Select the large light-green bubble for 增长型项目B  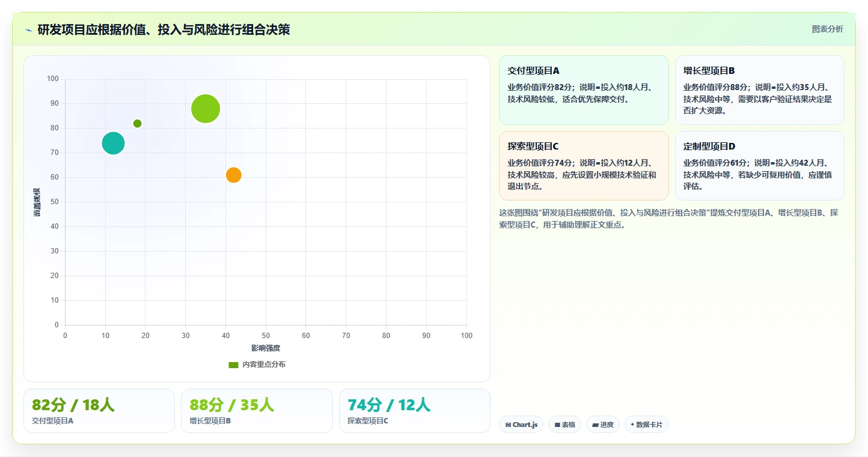pyautogui.click(x=206, y=109)
